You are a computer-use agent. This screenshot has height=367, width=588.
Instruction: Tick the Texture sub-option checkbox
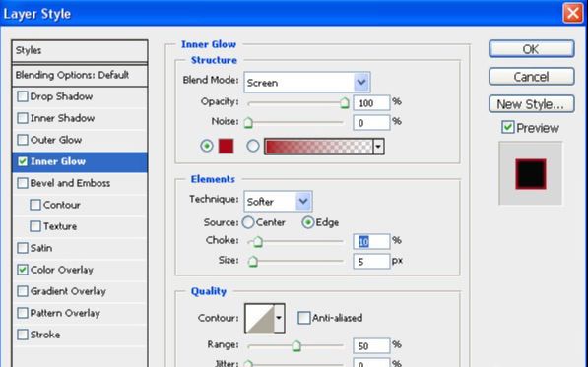coord(35,226)
